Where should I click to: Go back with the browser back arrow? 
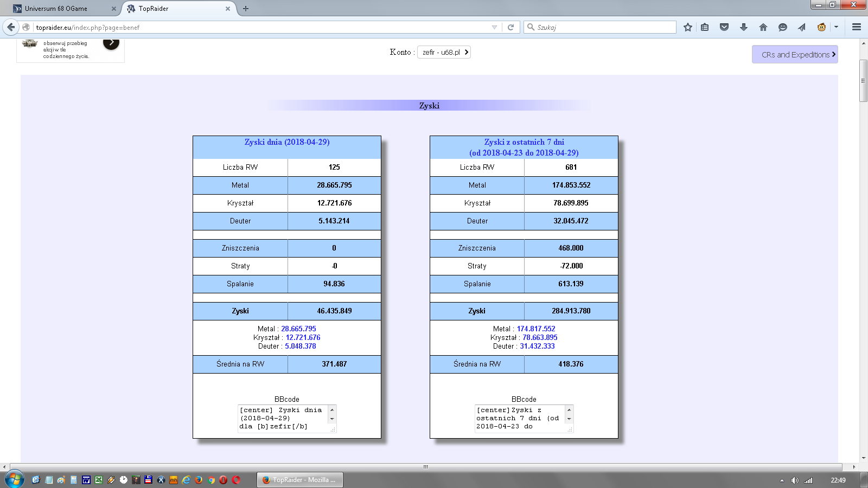click(11, 27)
